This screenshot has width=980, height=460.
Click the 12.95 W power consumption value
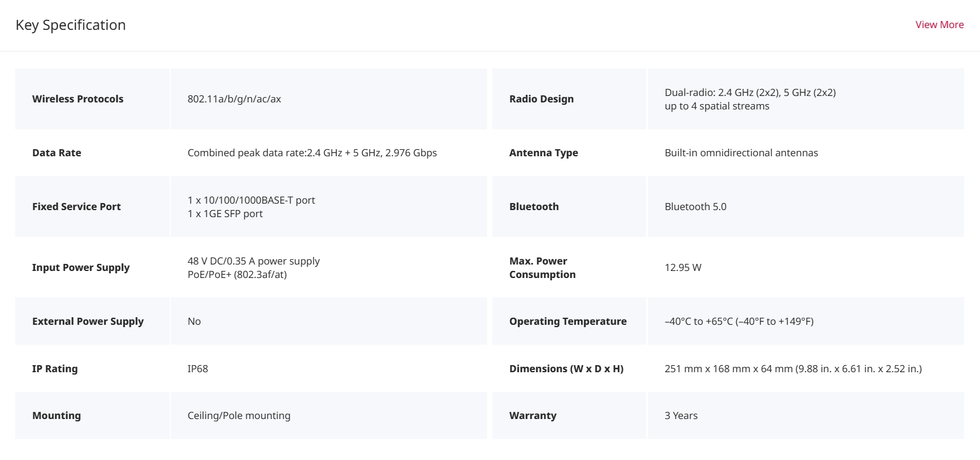683,267
